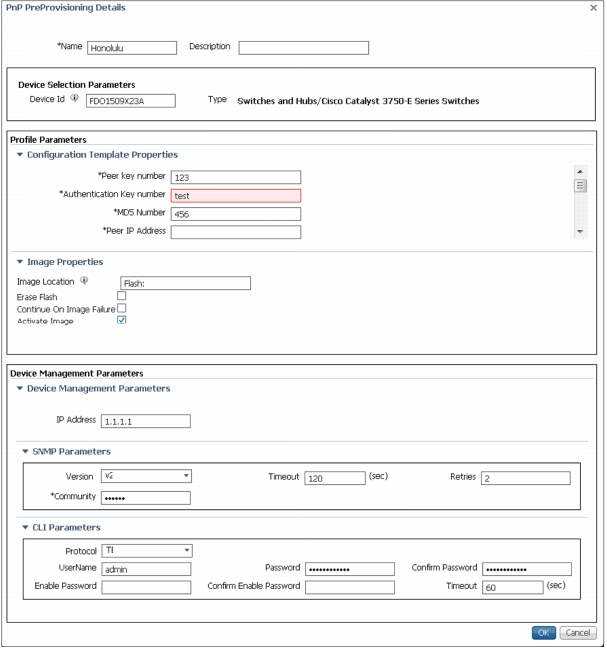Click the CLI Password field
Viewport: 607px width, 650px height.
[x=350, y=570]
